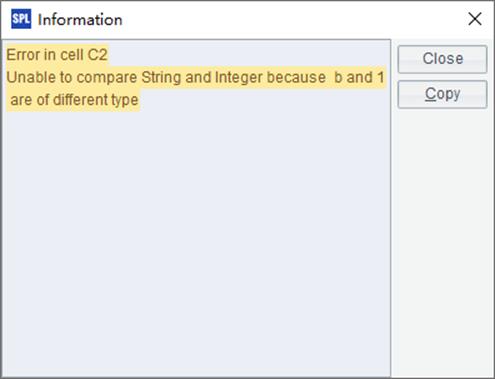This screenshot has height=379, width=495.
Task: Click the word "compare" in error text
Action: 107,77
